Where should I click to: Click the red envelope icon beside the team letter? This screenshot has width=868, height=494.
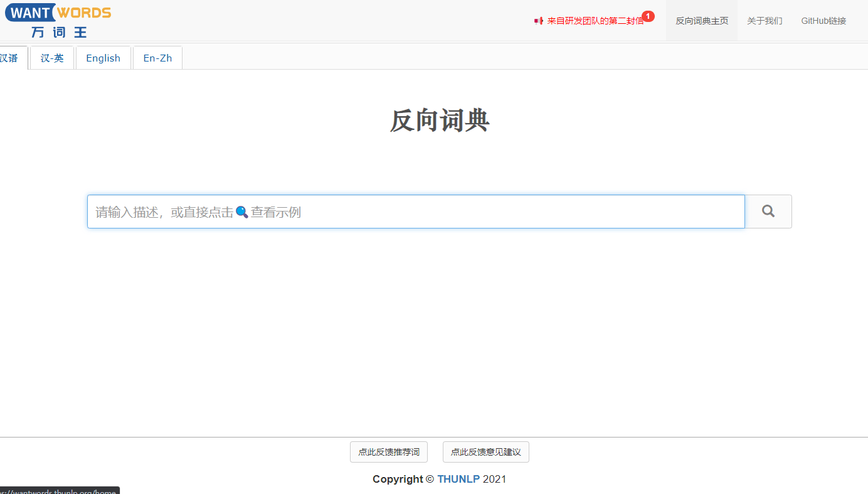click(x=538, y=20)
